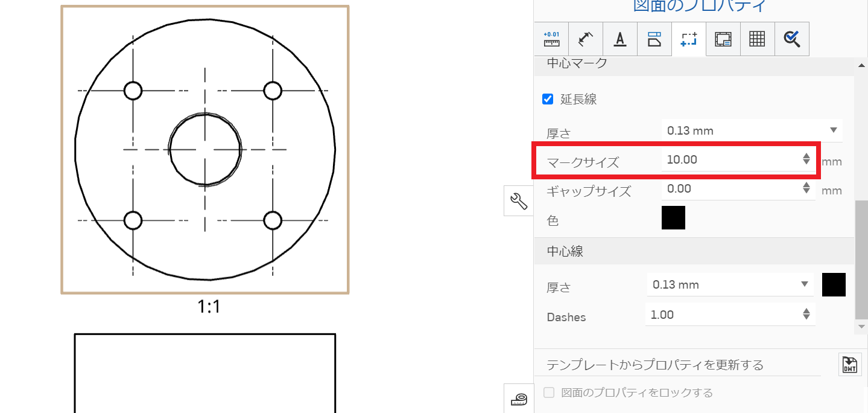Viewport: 868px width, 413px height.
Task: Click the Dashes stepper arrows
Action: click(x=806, y=314)
